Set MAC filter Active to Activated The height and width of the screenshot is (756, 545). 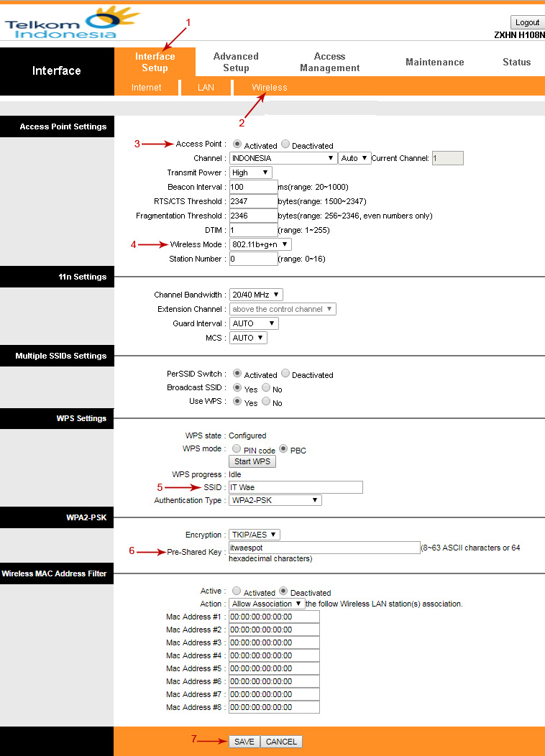[x=237, y=591]
